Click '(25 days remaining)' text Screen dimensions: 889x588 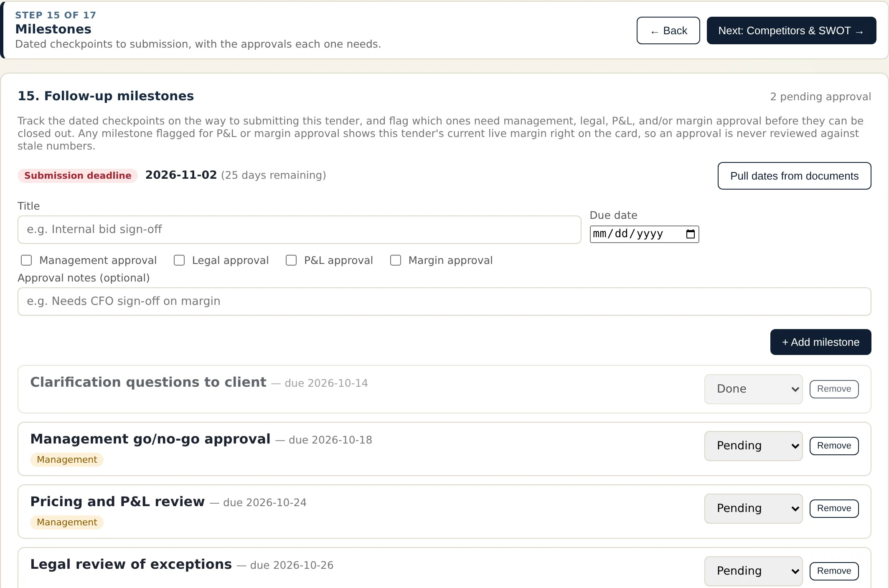pos(274,175)
